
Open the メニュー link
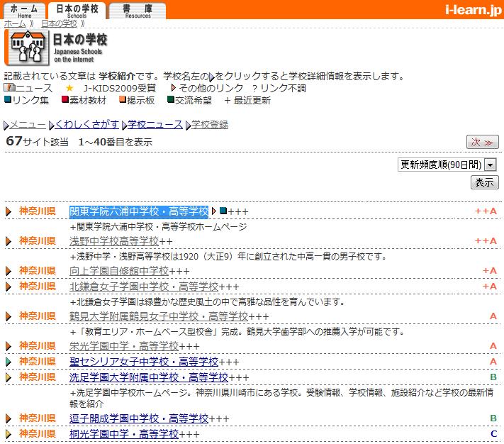28,125
